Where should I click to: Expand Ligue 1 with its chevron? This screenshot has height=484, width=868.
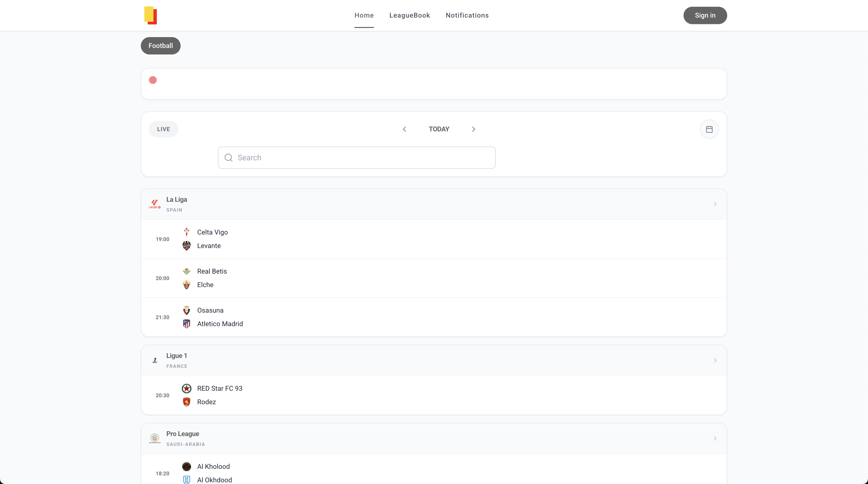point(715,360)
